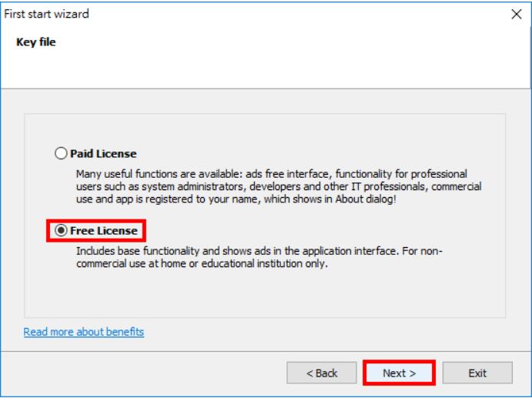The image size is (532, 398).
Task: Click the white header area below Key file
Action: click(x=265, y=69)
